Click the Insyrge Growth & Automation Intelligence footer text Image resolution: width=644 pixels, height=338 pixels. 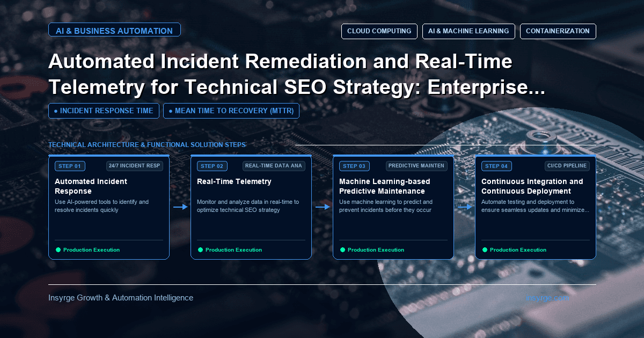tap(121, 298)
